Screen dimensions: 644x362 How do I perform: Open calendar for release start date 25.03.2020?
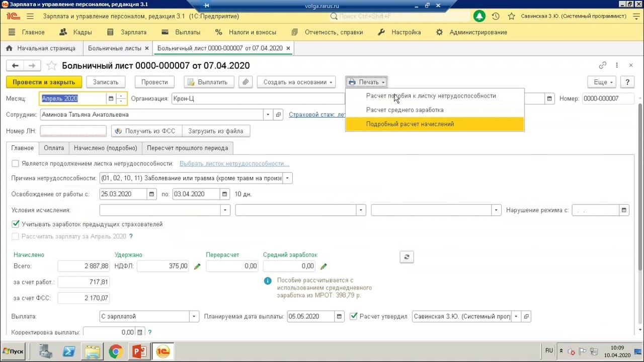pyautogui.click(x=151, y=194)
